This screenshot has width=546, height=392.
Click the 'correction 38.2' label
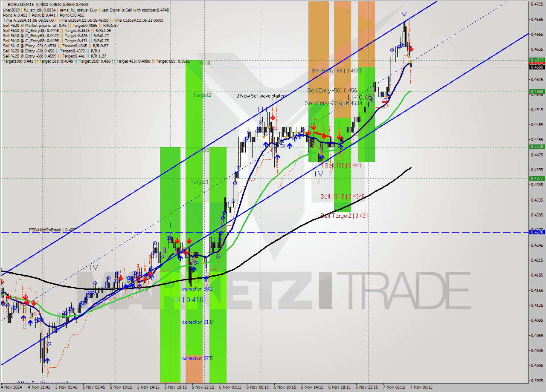click(197, 289)
